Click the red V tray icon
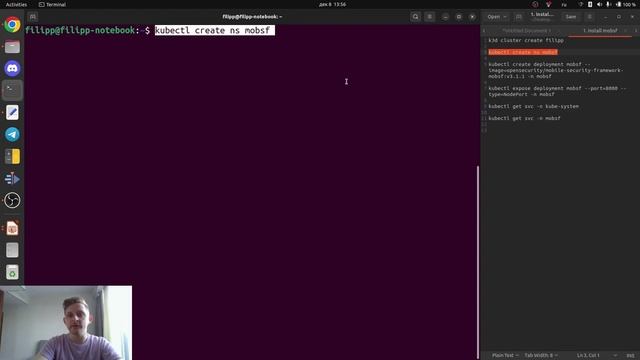Image resolution: width=640 pixels, height=360 pixels. 549,4
